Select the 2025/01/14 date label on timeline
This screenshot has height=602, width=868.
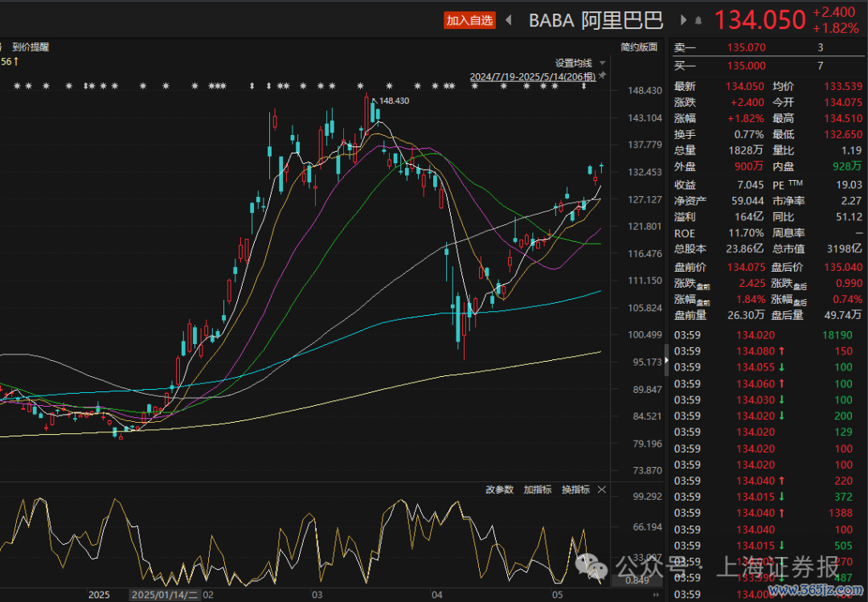165,596
